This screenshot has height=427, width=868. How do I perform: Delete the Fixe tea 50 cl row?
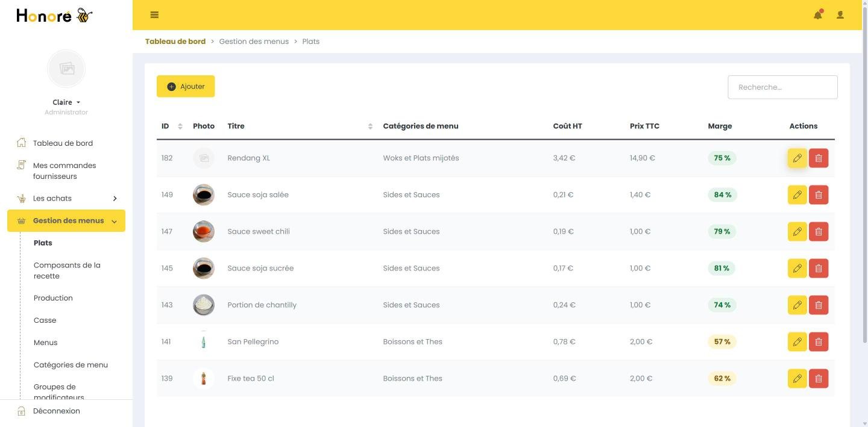pyautogui.click(x=819, y=378)
